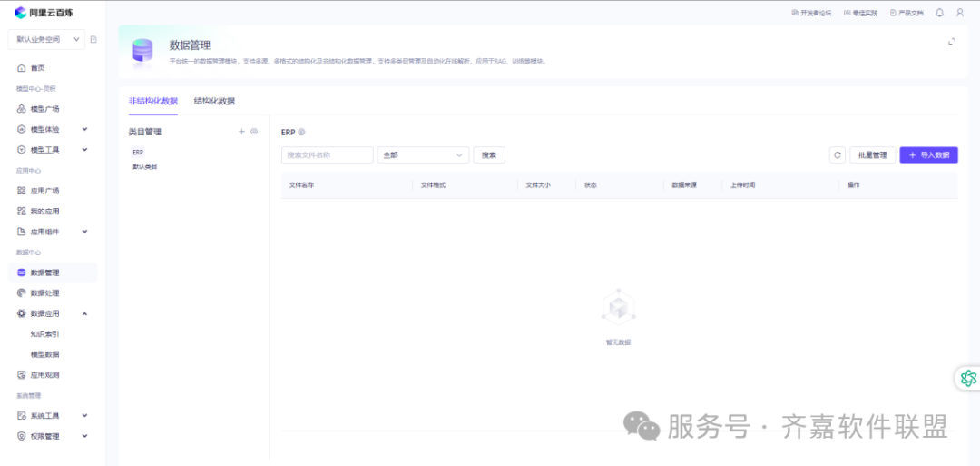Click the info icon beside ERP title
980x466 pixels.
point(301,132)
